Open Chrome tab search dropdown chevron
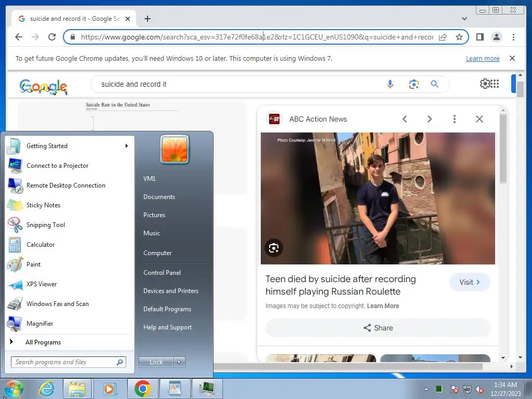 point(464,19)
